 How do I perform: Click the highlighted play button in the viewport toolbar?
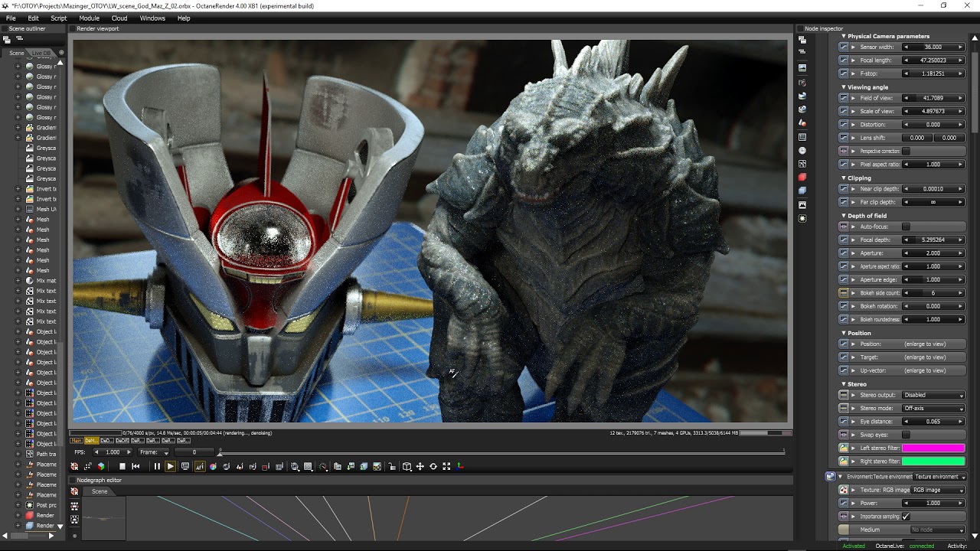(170, 466)
